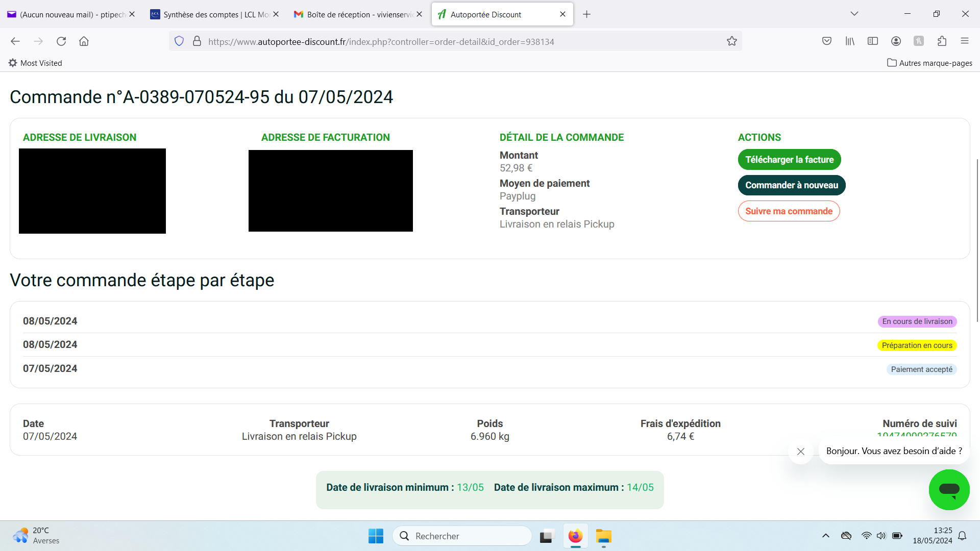The height and width of the screenshot is (551, 980).
Task: Click Commander à nouveau button
Action: point(791,185)
